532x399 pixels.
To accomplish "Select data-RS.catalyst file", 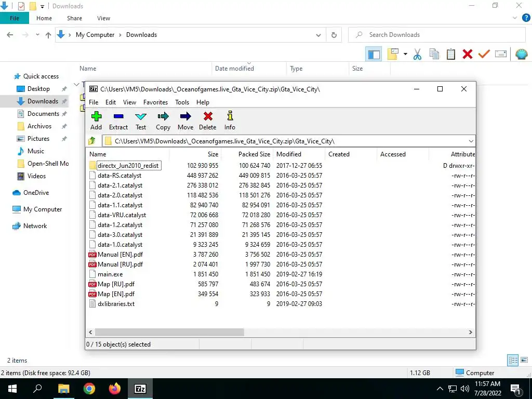I will point(119,176).
